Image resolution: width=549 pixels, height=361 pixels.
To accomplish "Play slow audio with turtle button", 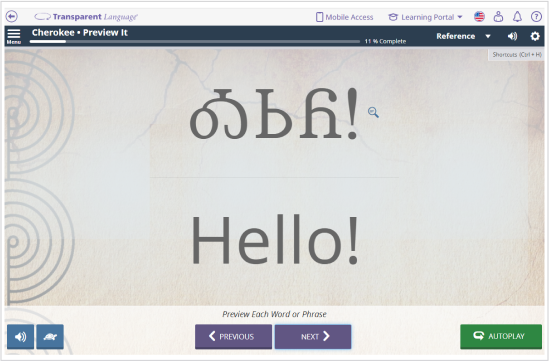I will (x=50, y=336).
